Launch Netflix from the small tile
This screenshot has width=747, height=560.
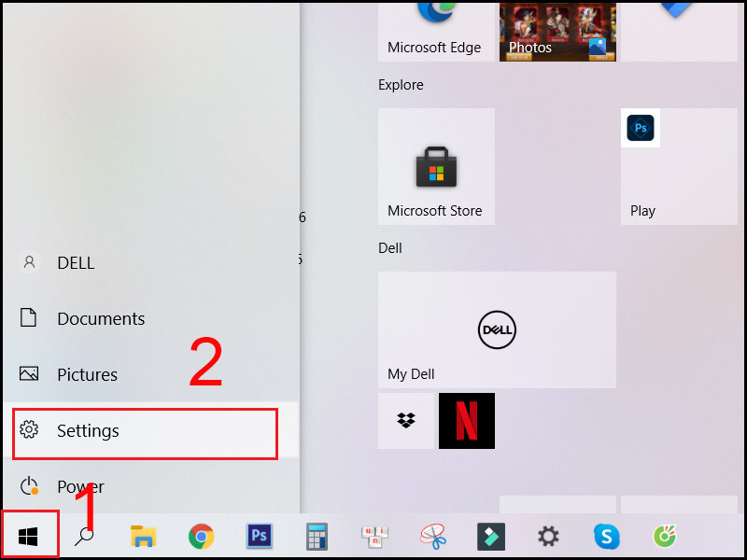[x=467, y=421]
